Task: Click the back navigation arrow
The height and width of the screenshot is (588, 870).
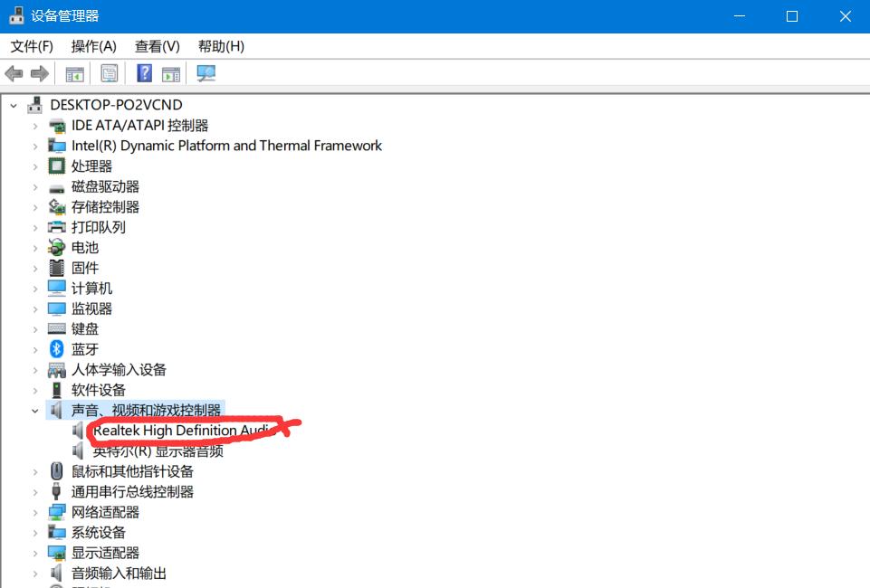Action: (x=14, y=73)
